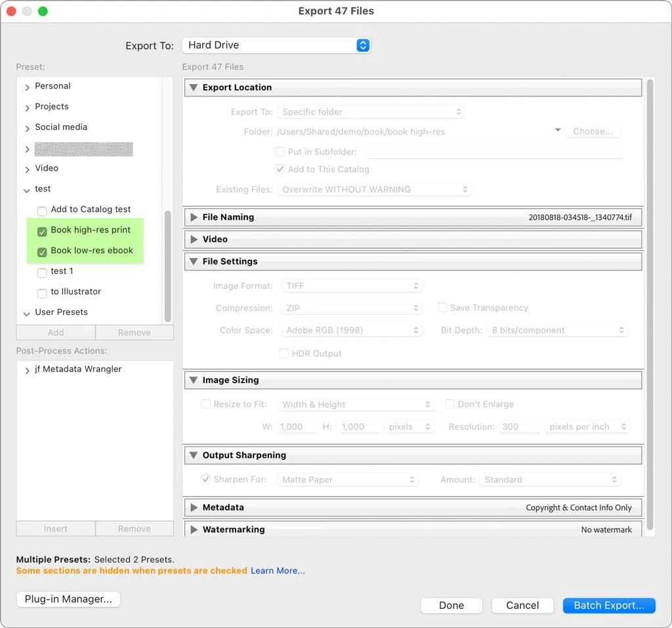Collapse the Export Location section triangle

[x=194, y=87]
